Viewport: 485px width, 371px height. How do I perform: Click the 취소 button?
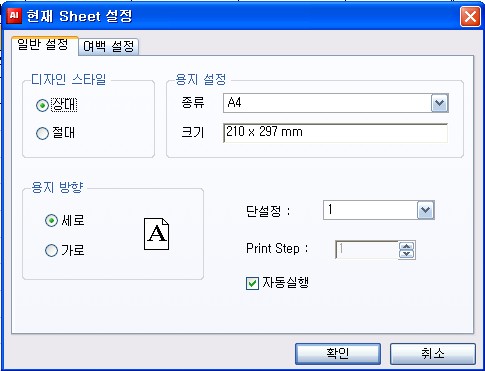[x=433, y=354]
